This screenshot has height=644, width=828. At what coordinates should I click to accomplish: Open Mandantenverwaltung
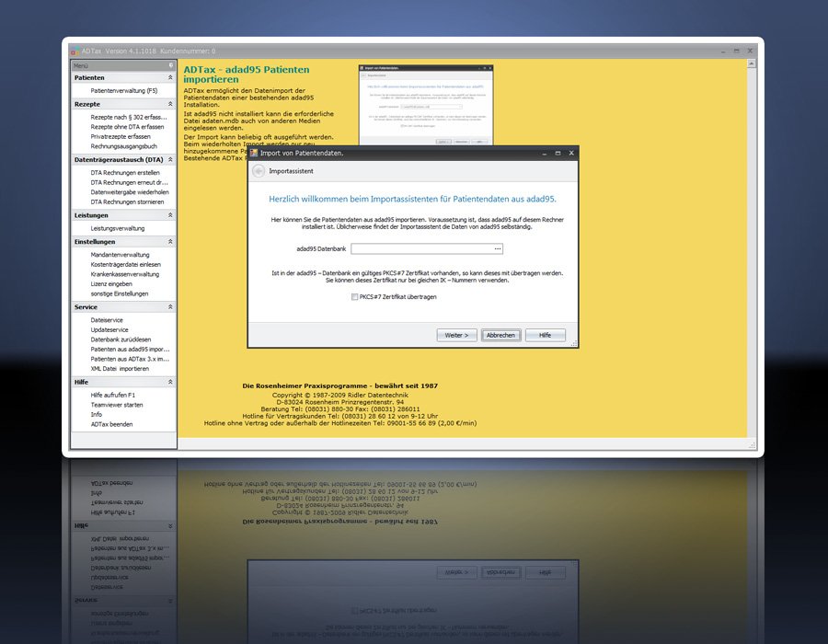tap(120, 255)
